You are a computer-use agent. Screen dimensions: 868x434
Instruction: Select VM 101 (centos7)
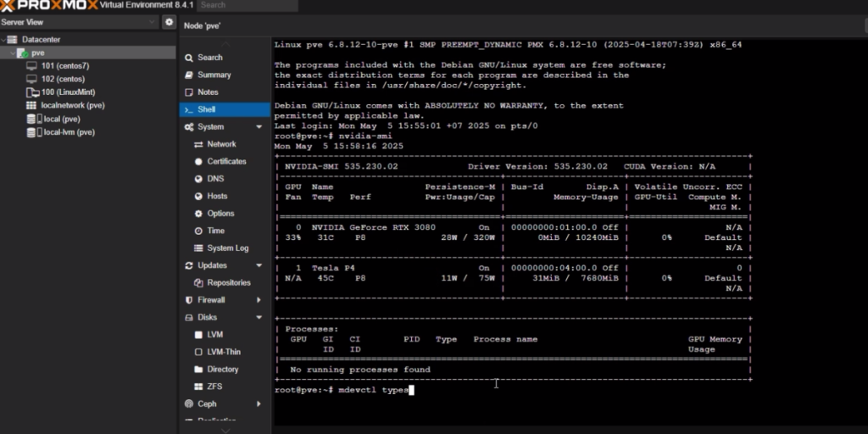pos(64,66)
